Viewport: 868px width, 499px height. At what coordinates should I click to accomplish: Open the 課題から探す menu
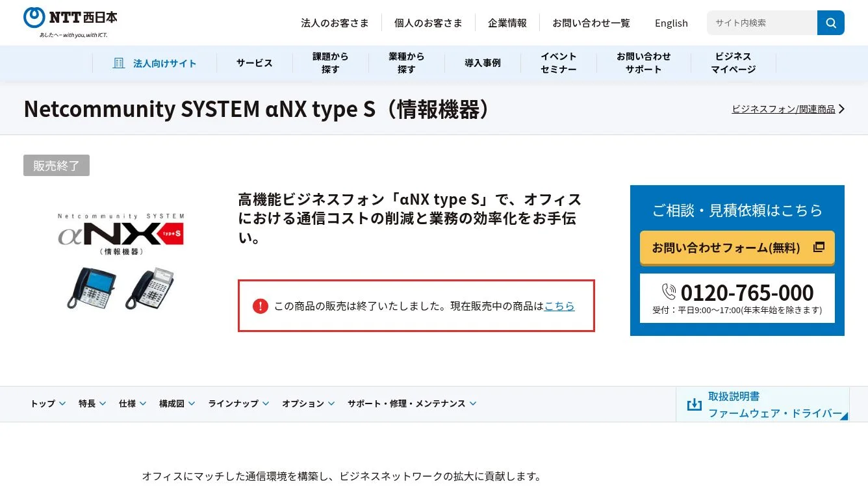[x=331, y=63]
